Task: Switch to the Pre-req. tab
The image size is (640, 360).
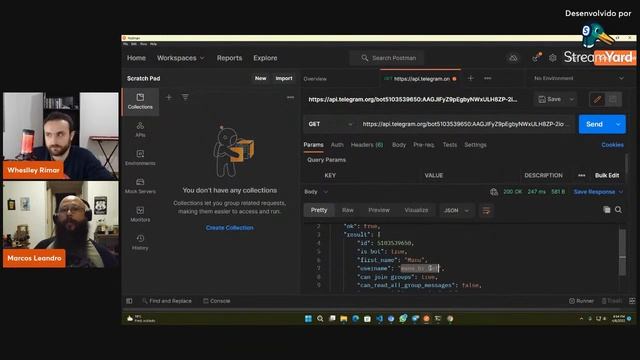Action: pos(424,144)
